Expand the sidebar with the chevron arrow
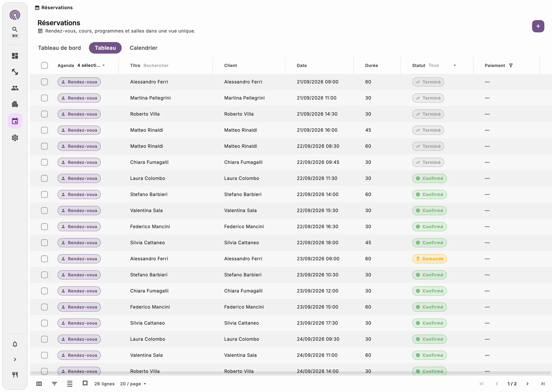Image resolution: width=552 pixels, height=392 pixels. tap(15, 359)
